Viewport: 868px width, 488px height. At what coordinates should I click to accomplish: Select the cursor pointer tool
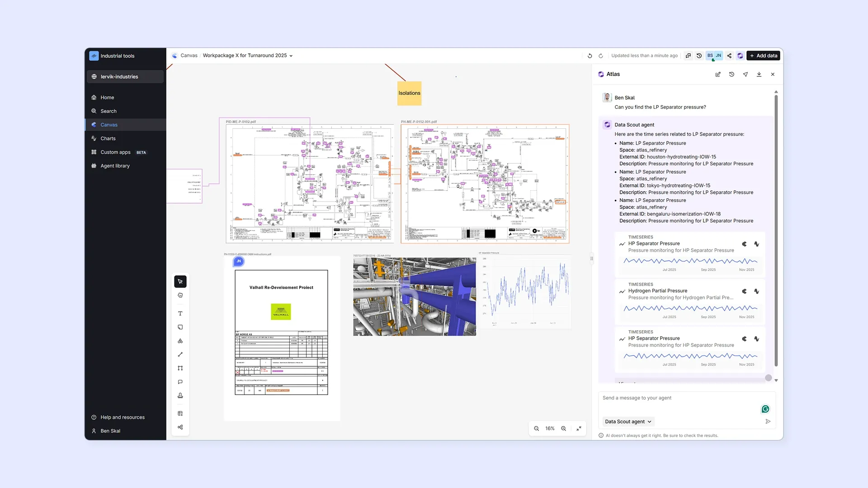(180, 282)
